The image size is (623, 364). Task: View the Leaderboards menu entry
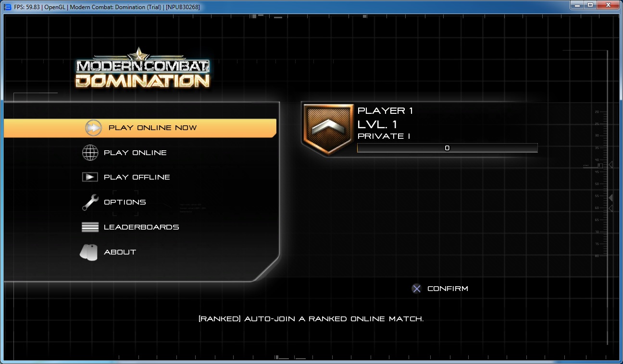(141, 227)
